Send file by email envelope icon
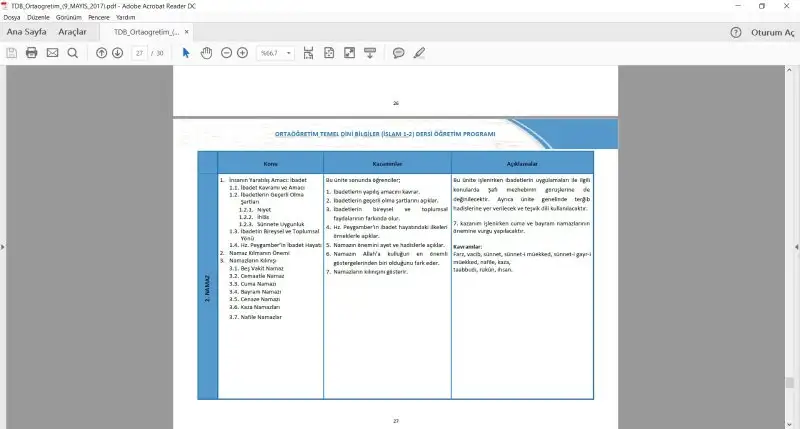 tap(52, 53)
